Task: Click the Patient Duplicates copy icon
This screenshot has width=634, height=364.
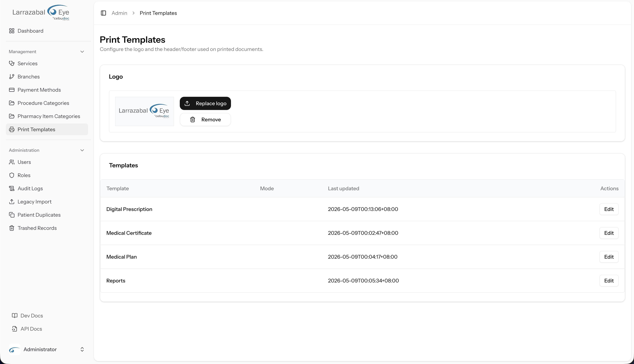Action: [12, 215]
